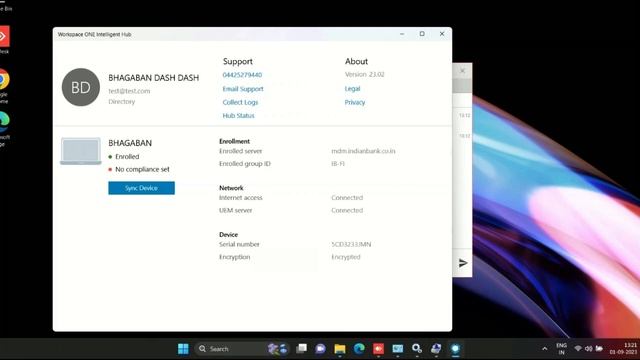Click the widgets icon beside Search

click(278, 349)
